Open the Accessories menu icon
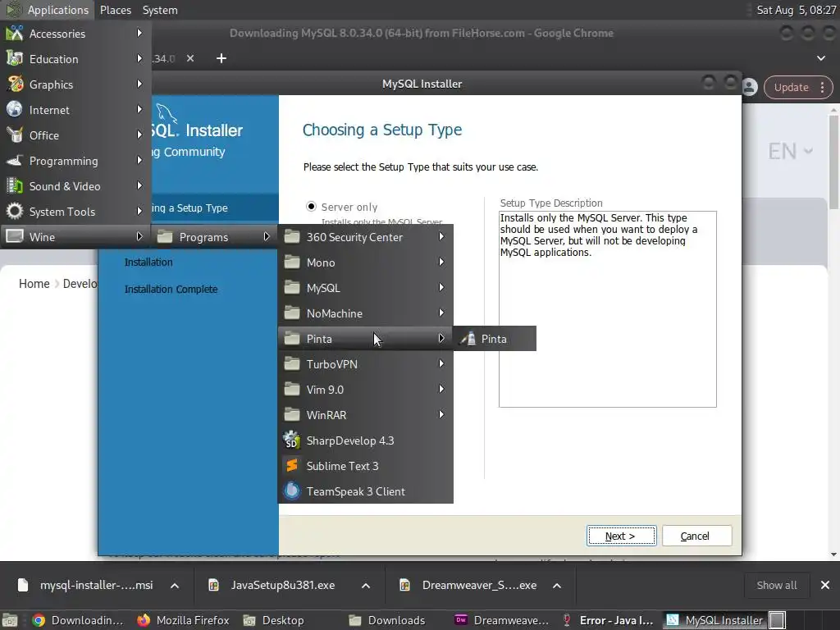 pos(15,33)
